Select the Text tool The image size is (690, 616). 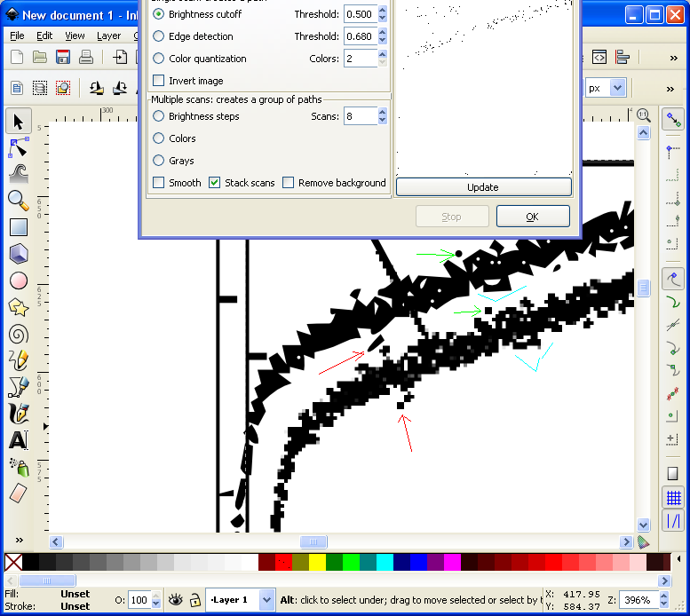click(x=19, y=440)
